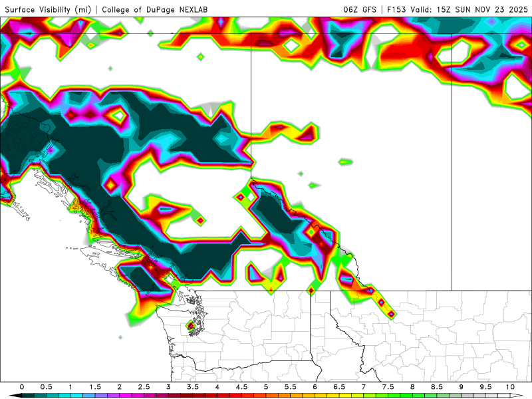Click the 'College of DuPage NEXLAB' label
Screen dimensions: 532x399
(x=155, y=9)
